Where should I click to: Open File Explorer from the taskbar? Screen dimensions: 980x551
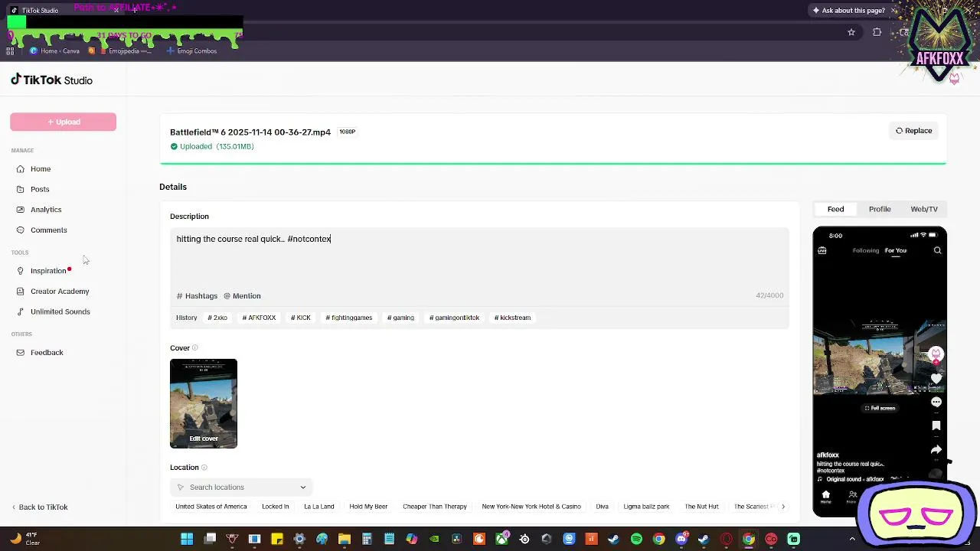pyautogui.click(x=345, y=539)
